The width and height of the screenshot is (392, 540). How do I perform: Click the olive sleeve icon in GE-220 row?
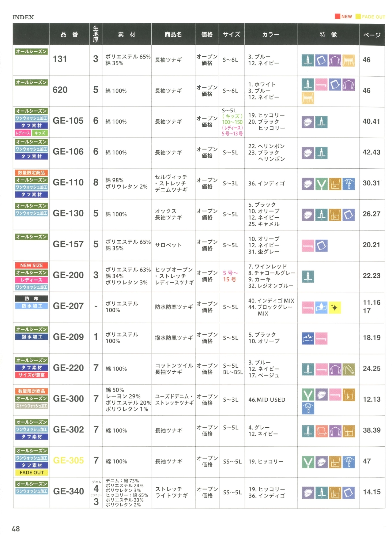pyautogui.click(x=349, y=369)
